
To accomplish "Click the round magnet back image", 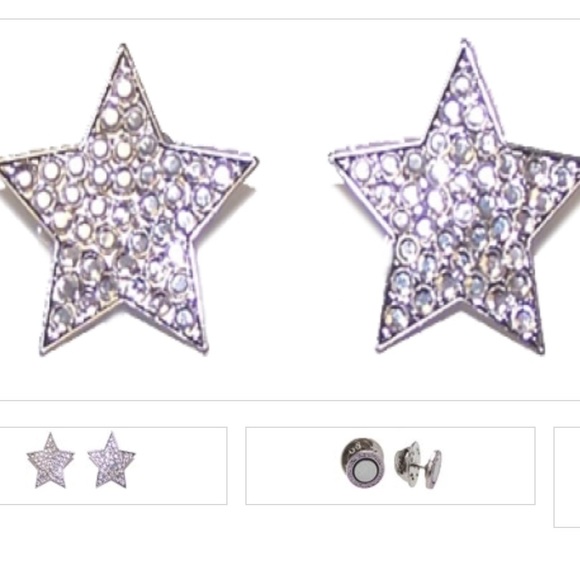I will [x=362, y=463].
